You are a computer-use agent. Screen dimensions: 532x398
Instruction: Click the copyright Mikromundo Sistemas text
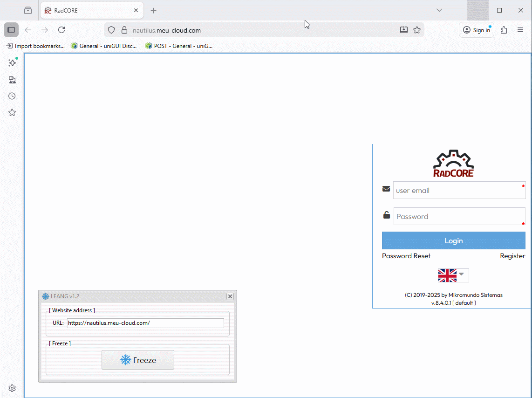(x=454, y=295)
